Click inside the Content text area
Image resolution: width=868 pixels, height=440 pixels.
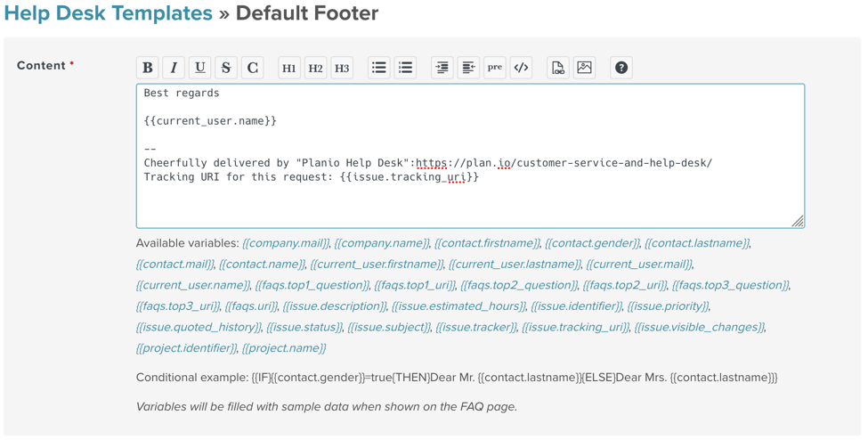pos(471,156)
